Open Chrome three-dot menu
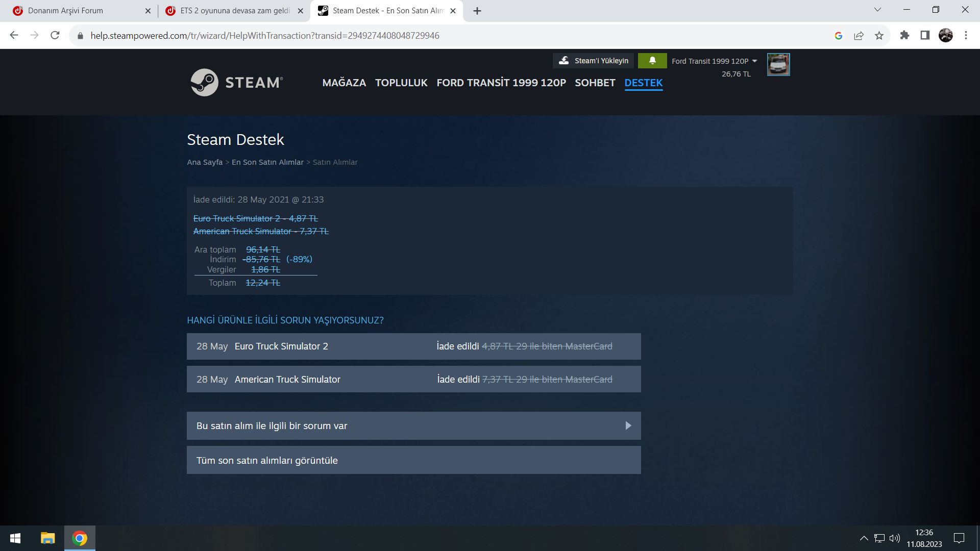The height and width of the screenshot is (551, 980). point(966,36)
